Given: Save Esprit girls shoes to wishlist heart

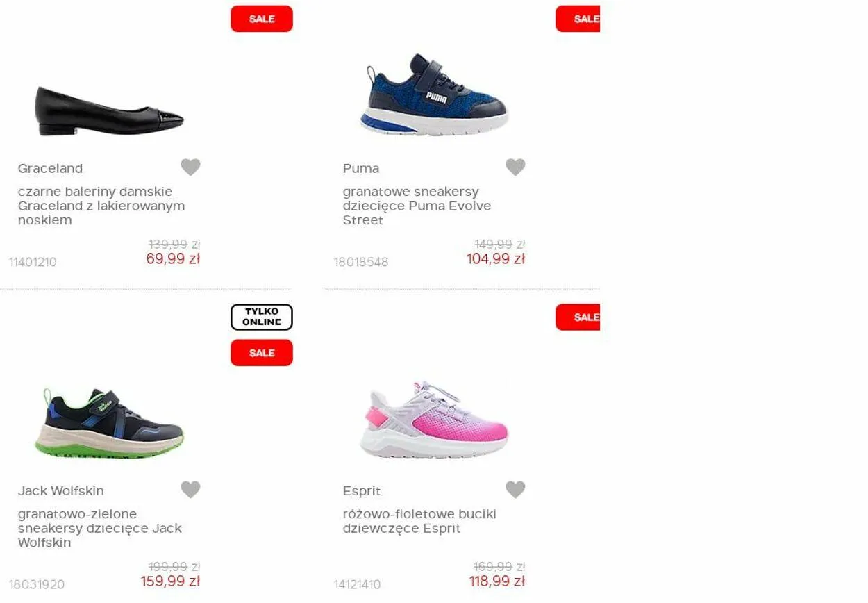Looking at the screenshot, I should (515, 490).
